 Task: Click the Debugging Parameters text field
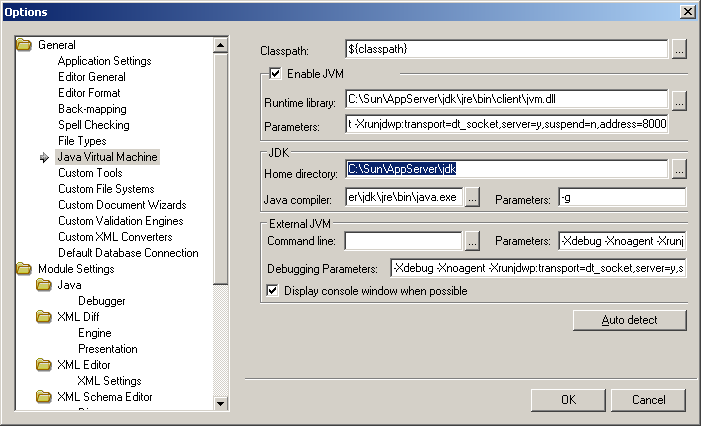[538, 268]
